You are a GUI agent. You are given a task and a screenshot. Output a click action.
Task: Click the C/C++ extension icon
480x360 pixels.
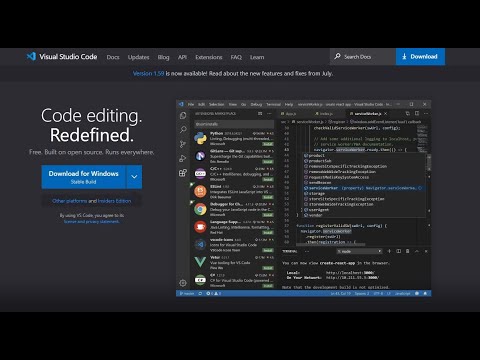(x=200, y=173)
